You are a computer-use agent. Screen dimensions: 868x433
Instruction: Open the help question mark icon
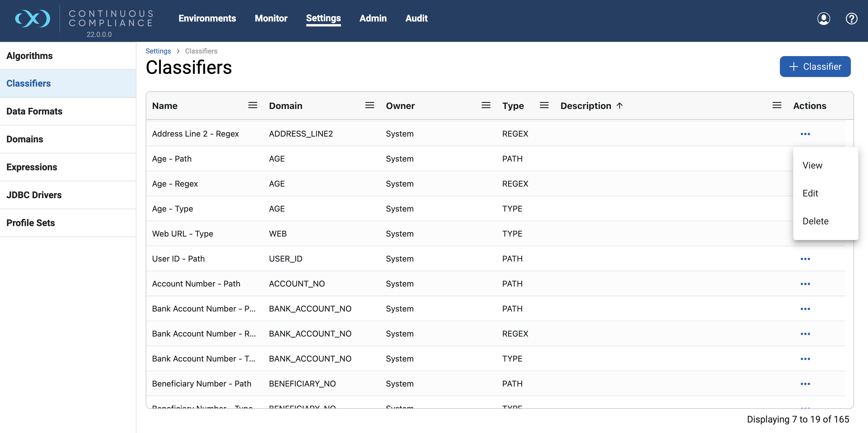[851, 19]
